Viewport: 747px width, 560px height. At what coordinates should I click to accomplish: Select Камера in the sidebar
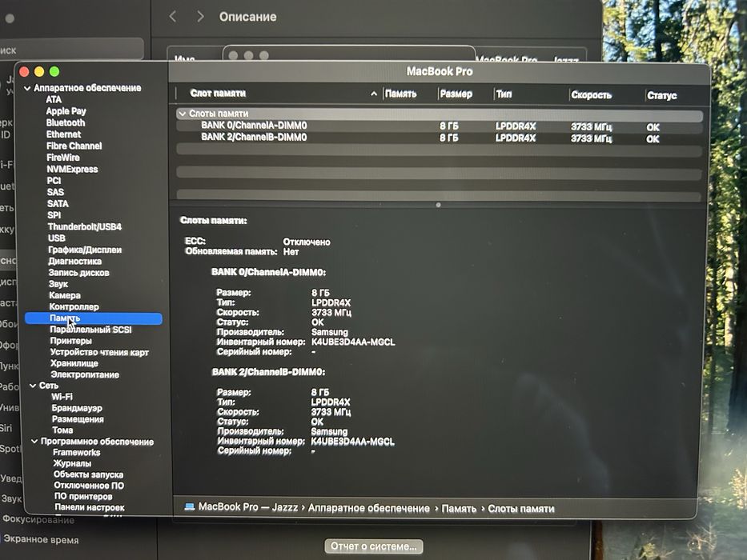click(x=65, y=295)
